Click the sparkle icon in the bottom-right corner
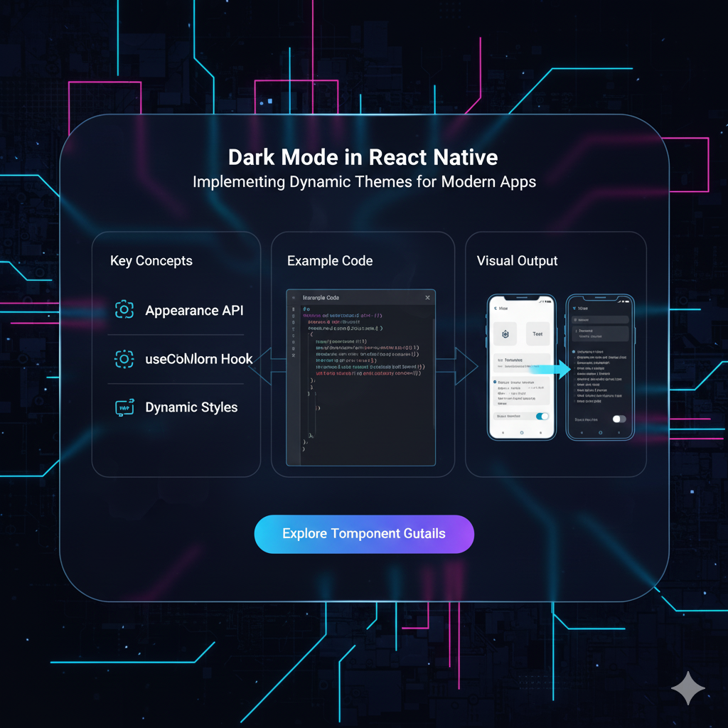728x728 pixels. point(687,687)
